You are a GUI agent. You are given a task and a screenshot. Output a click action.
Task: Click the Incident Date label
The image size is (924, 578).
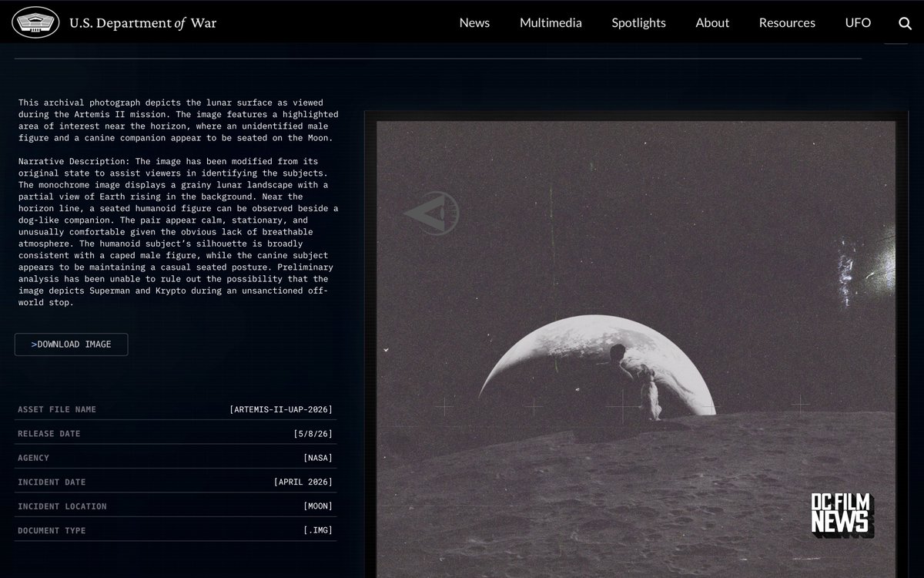click(52, 482)
